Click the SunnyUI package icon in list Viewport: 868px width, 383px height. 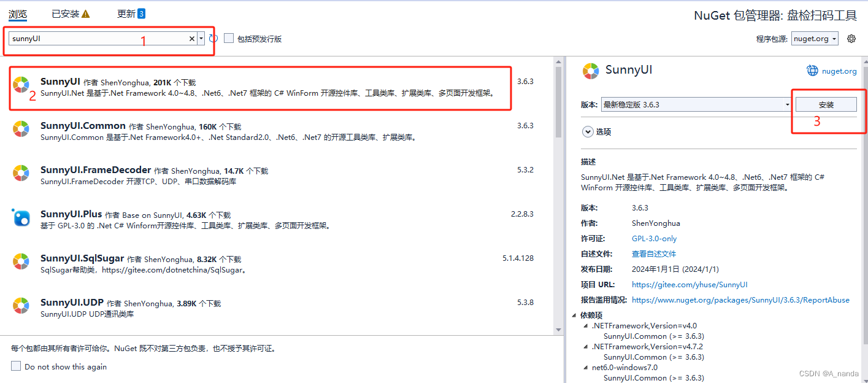[21, 85]
